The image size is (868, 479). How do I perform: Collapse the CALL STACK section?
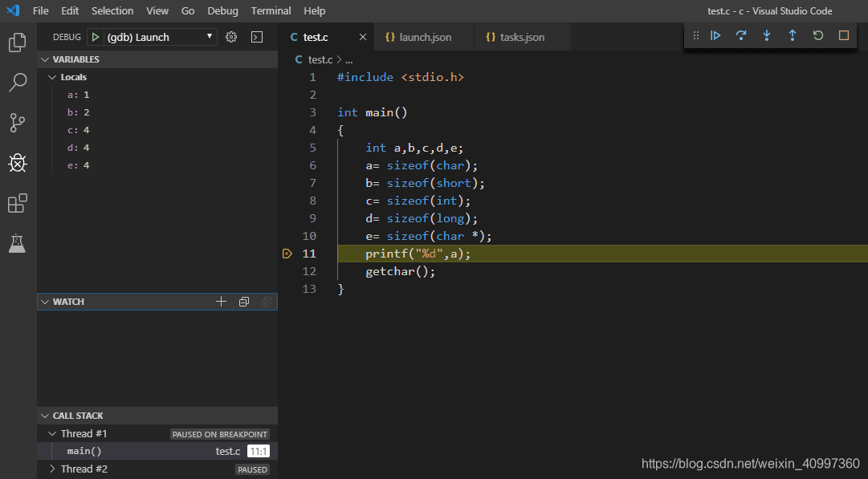[46, 416]
